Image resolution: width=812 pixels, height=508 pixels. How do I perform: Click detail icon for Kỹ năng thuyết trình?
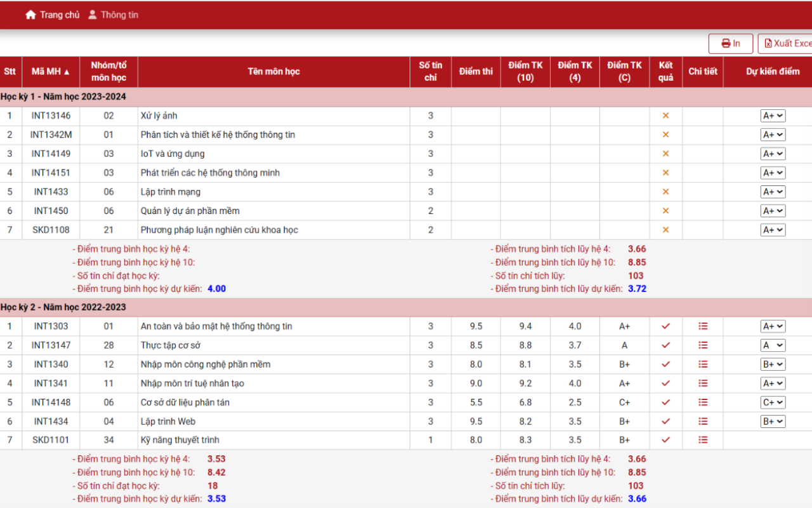pos(703,440)
